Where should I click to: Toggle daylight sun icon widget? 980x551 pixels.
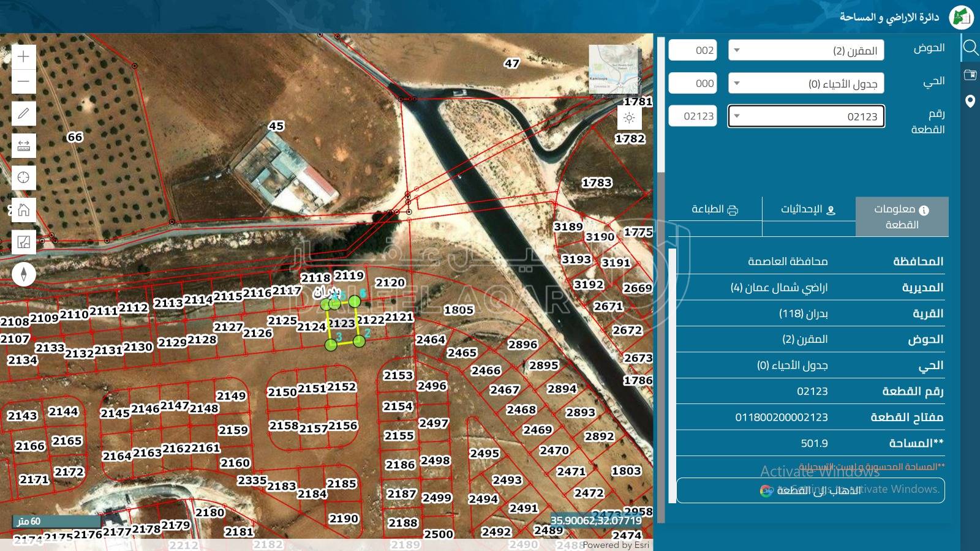pos(629,118)
